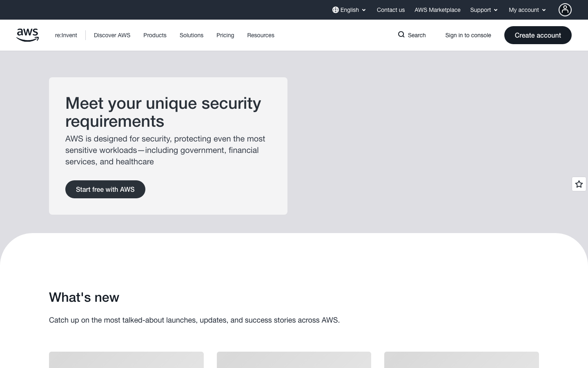Viewport: 588px width, 368px height.
Task: Open the Solutions menu
Action: 192,35
